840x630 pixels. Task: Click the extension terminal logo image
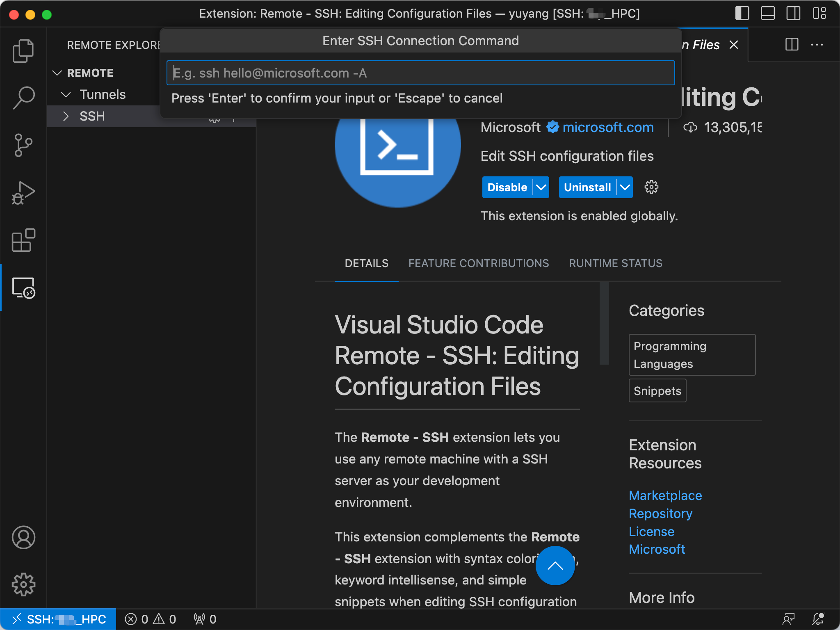pos(397,162)
